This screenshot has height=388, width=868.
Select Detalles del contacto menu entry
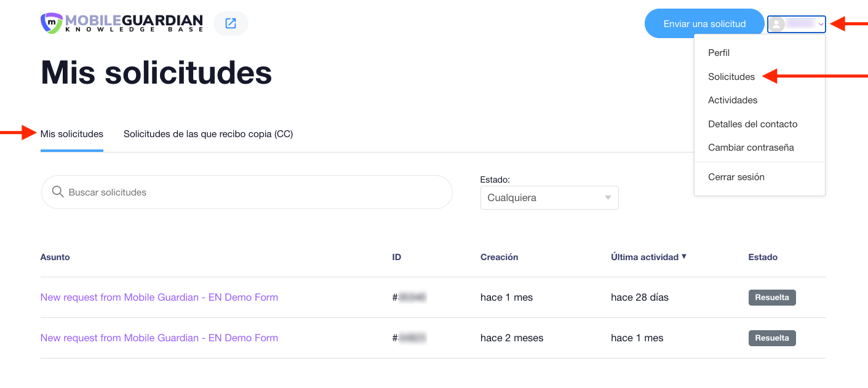click(x=752, y=124)
